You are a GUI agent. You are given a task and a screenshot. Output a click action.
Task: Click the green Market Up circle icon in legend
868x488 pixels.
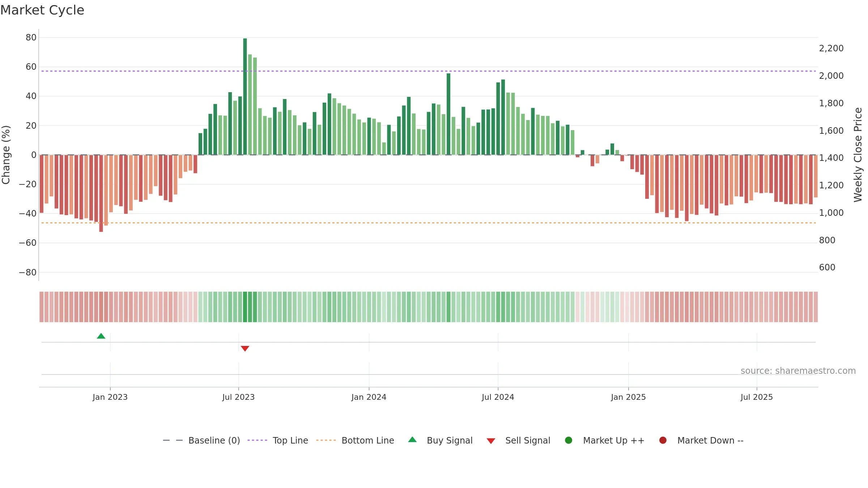click(x=569, y=440)
